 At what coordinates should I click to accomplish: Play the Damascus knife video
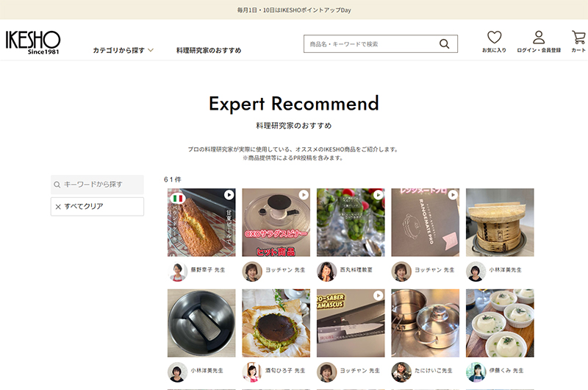tap(351, 323)
